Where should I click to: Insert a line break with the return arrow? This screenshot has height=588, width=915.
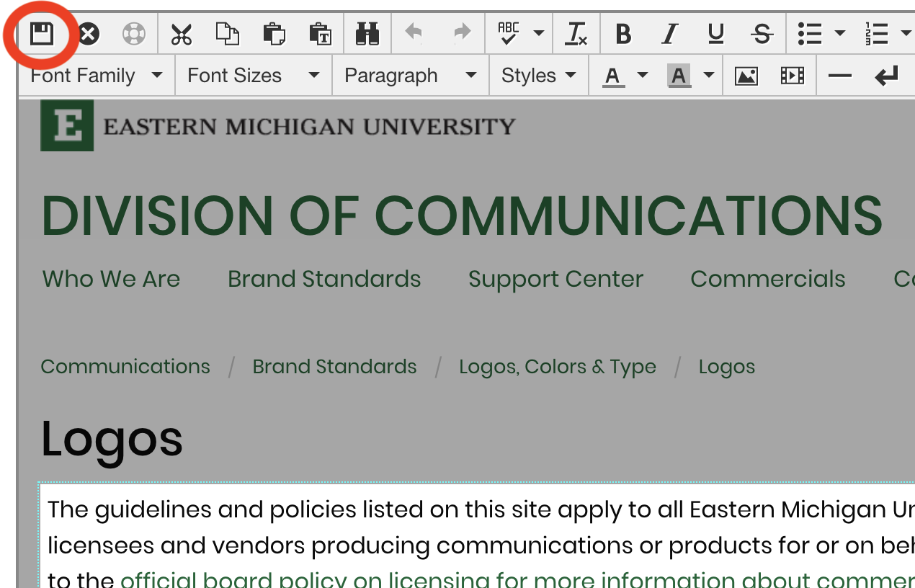(x=886, y=76)
